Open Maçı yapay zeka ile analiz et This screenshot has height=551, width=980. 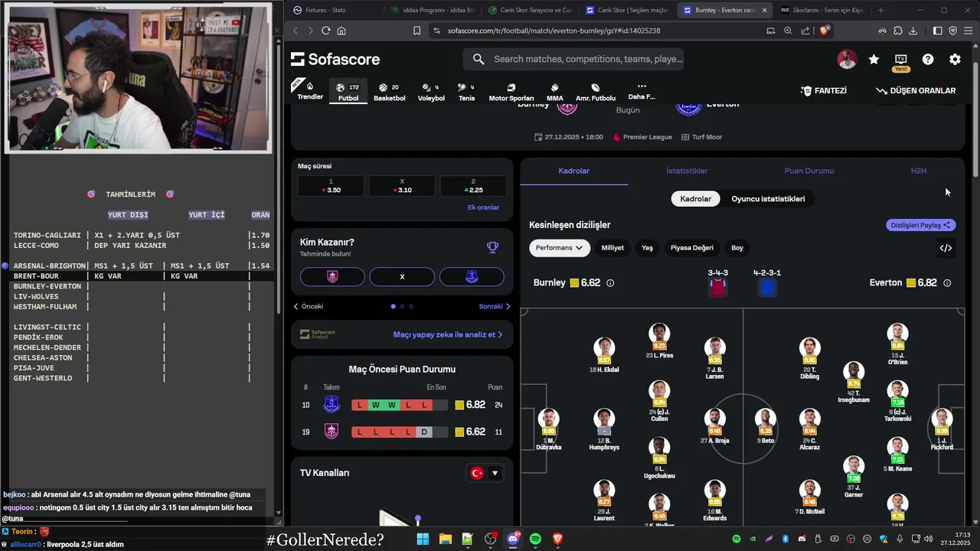(448, 334)
